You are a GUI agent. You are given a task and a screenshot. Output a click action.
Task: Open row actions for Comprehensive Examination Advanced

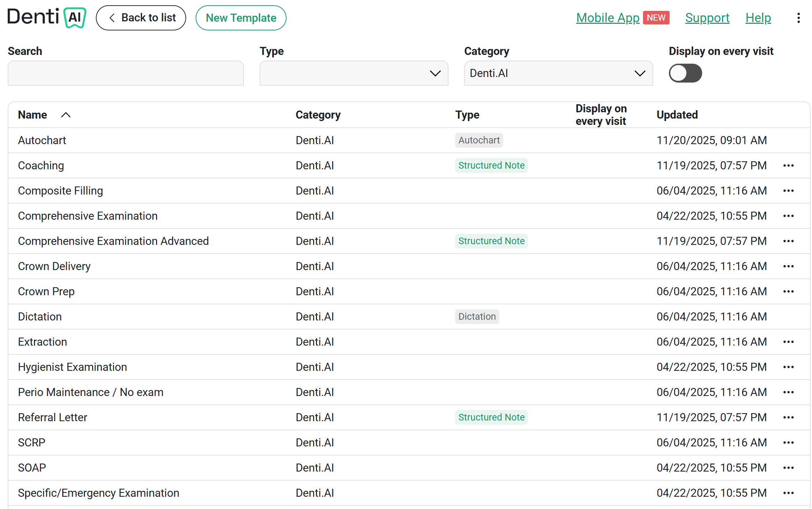coord(788,241)
